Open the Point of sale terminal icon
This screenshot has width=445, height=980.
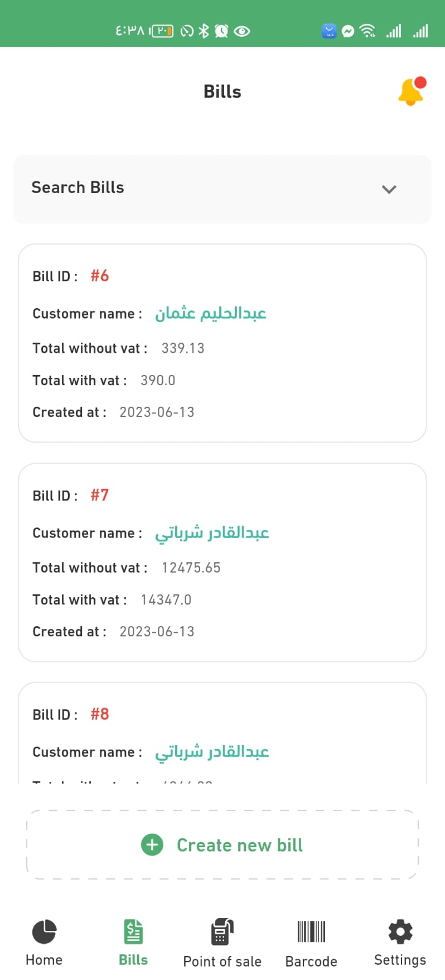222,932
